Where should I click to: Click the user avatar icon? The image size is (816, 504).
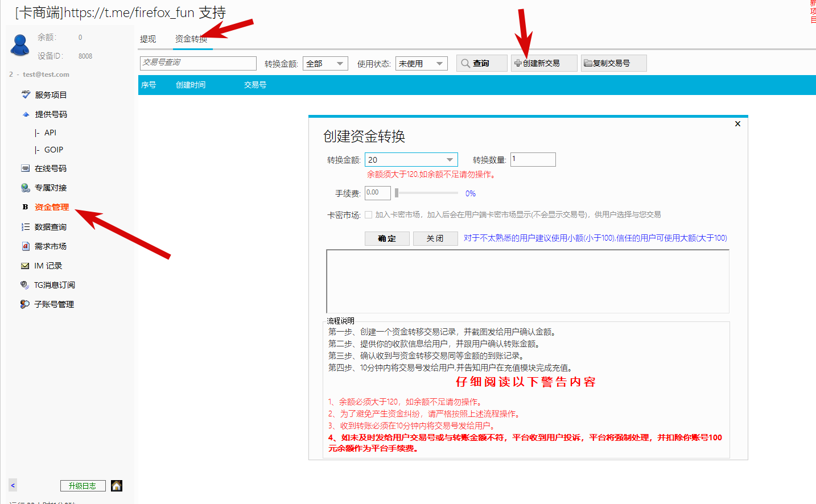click(x=20, y=45)
